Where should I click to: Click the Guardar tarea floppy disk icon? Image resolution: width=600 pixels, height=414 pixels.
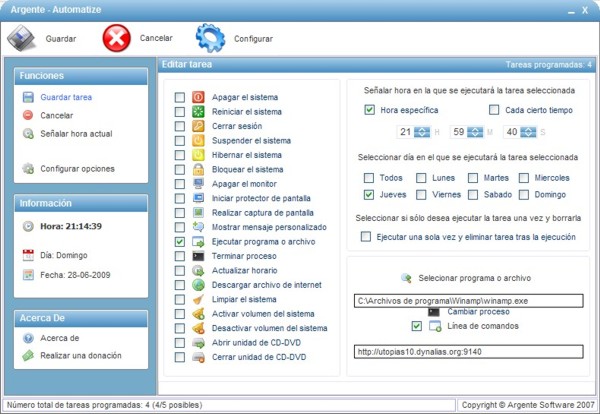coord(28,97)
